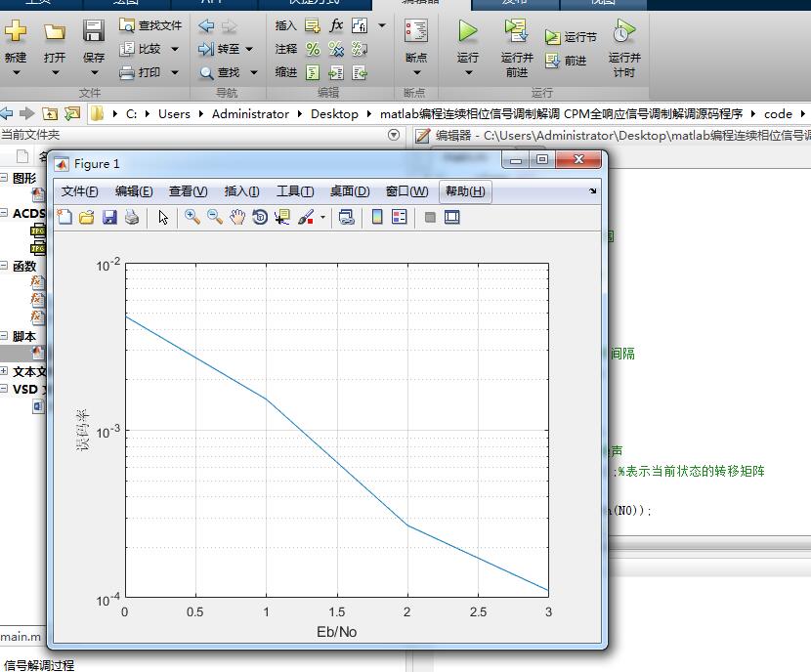This screenshot has width=811, height=672.
Task: Open the 当前文件夹 panel actions menu
Action: (x=394, y=135)
